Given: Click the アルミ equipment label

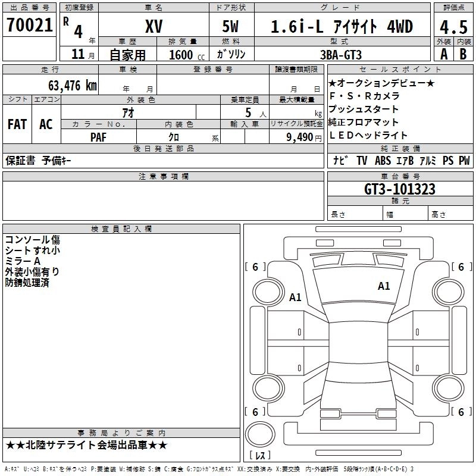Looking at the screenshot, I should pyautogui.click(x=428, y=160).
